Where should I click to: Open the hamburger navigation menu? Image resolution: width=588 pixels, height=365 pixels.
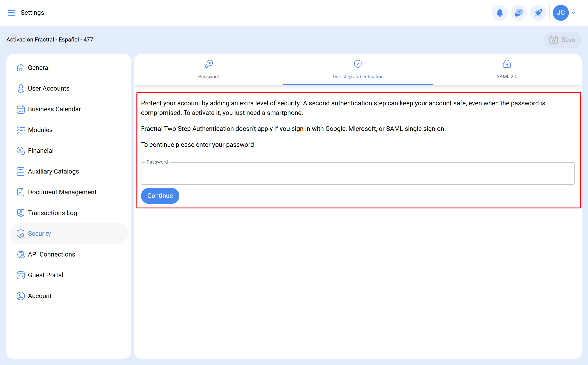click(x=11, y=13)
